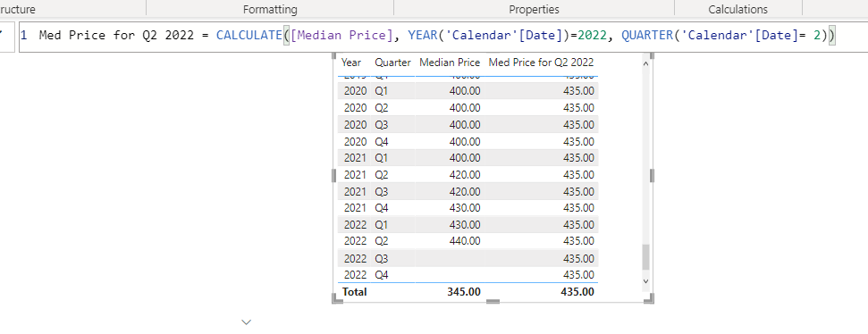Screen dimensions: 868x334
Task: Grab the visual's left-middle resize handle
Action: (333, 175)
